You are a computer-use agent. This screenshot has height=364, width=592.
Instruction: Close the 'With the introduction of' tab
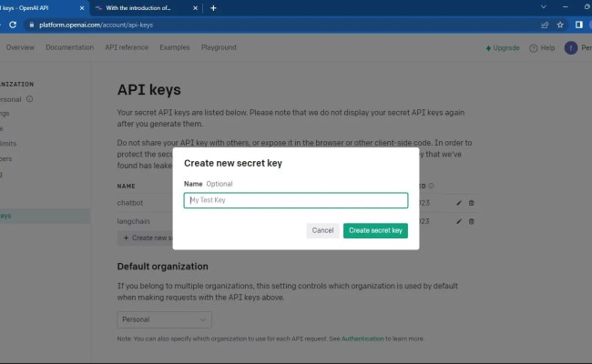click(x=195, y=8)
